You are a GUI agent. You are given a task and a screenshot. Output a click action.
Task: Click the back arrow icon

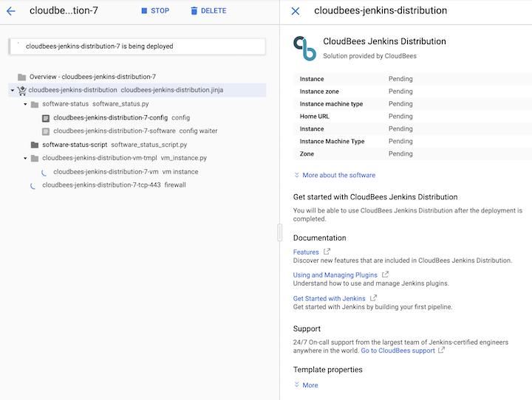pyautogui.click(x=10, y=11)
